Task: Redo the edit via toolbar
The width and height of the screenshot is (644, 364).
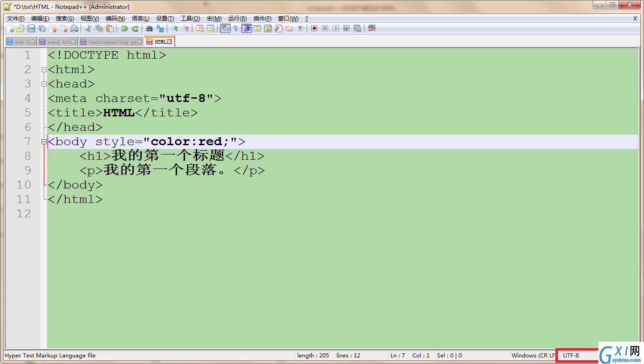Action: tap(135, 28)
